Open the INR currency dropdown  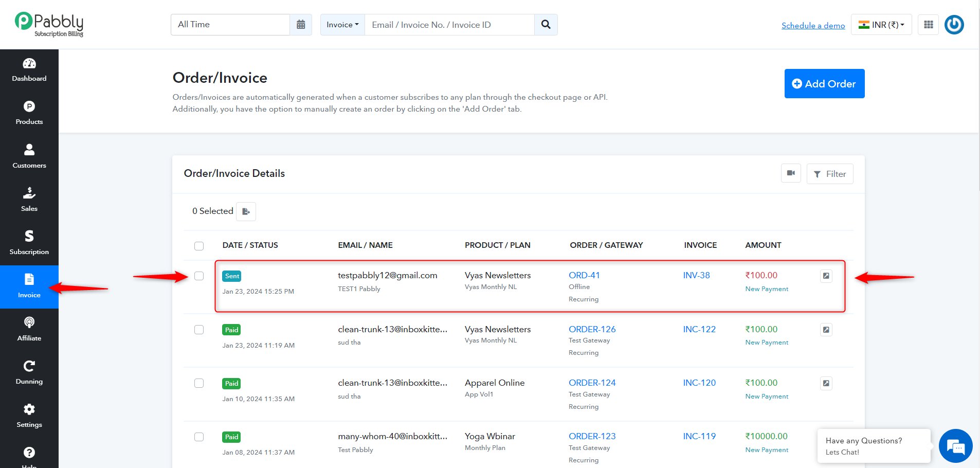pyautogui.click(x=881, y=25)
